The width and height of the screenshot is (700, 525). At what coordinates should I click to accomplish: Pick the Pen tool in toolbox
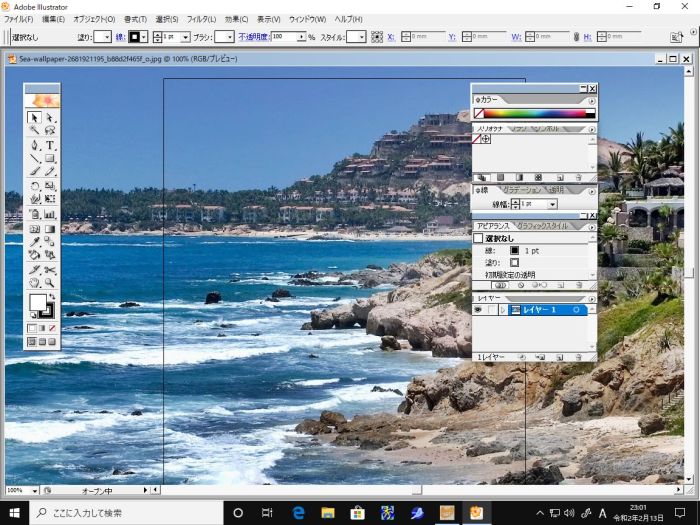[33, 145]
